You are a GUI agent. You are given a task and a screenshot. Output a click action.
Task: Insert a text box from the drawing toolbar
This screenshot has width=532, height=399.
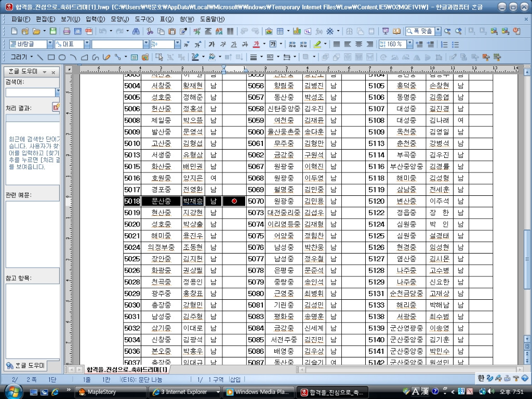pos(135,57)
